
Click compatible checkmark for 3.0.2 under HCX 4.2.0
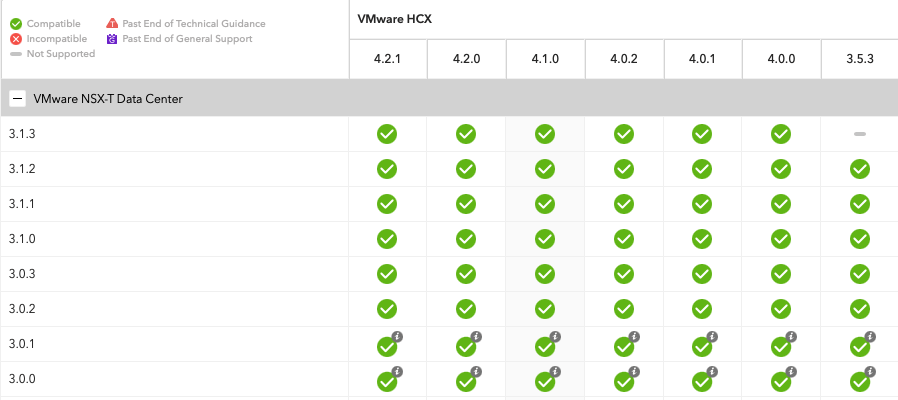(466, 309)
